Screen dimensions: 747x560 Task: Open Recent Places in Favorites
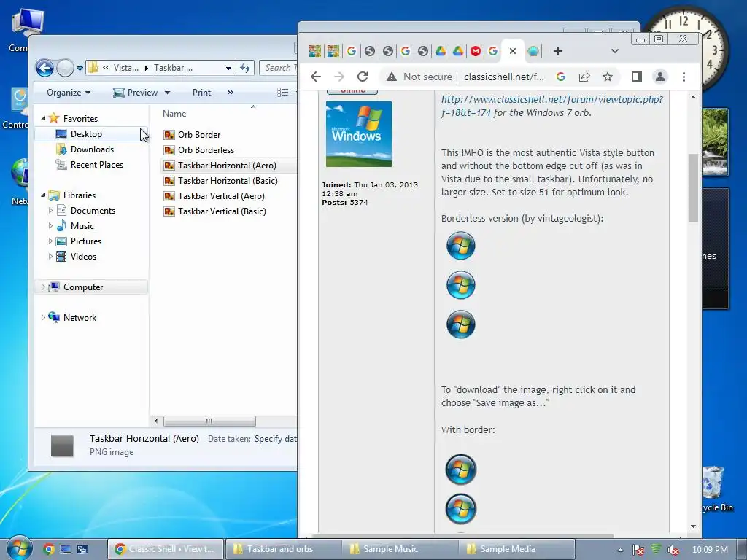[97, 164]
